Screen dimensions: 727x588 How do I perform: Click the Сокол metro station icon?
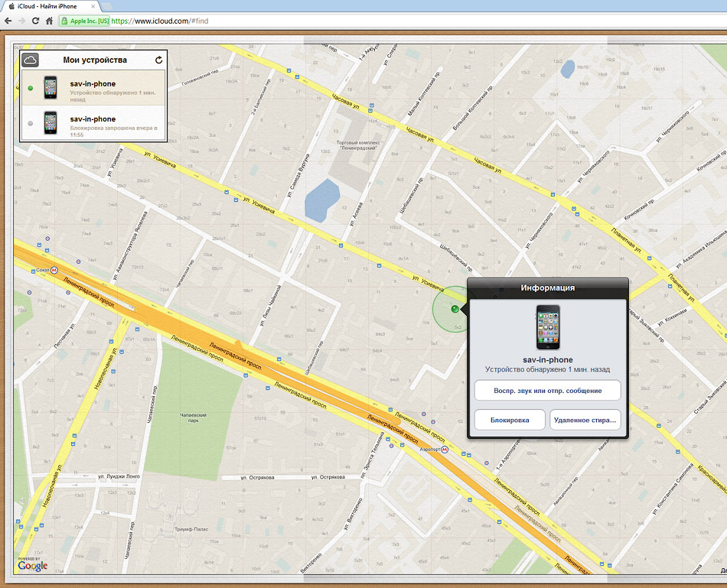[x=54, y=270]
